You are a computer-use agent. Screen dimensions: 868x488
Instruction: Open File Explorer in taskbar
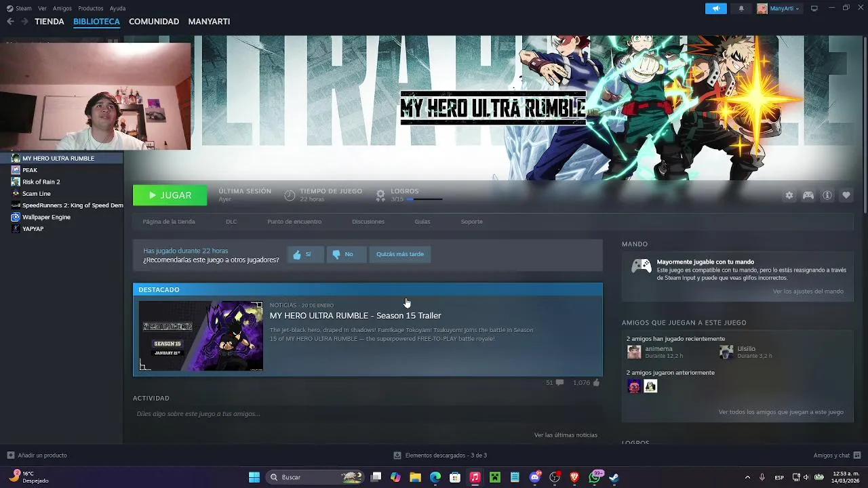pyautogui.click(x=415, y=477)
